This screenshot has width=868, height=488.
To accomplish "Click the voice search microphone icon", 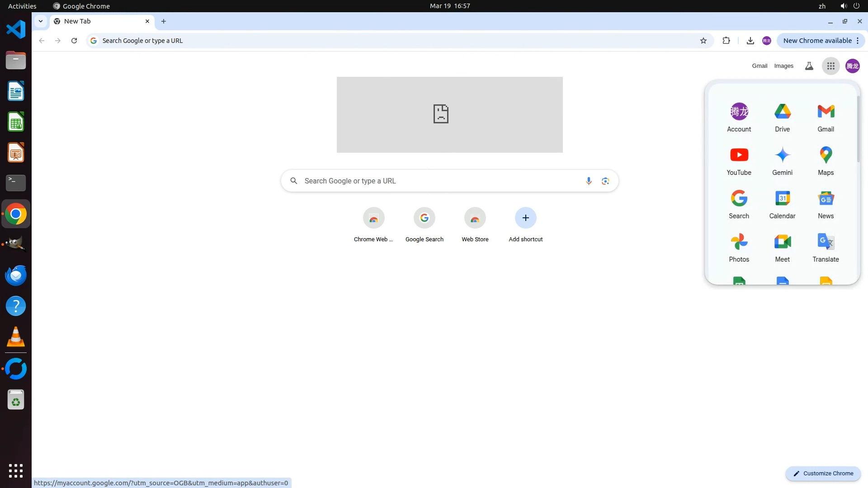I will click(x=588, y=181).
